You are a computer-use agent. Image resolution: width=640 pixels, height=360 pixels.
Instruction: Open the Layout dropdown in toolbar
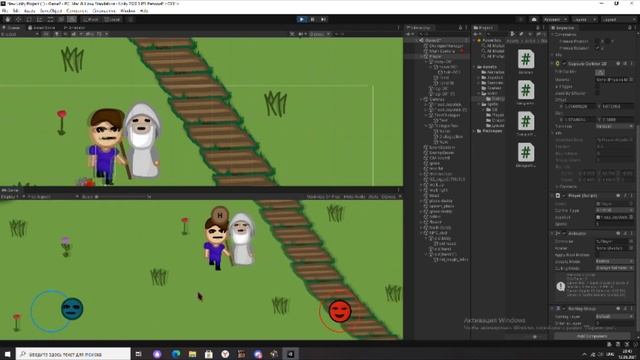click(x=618, y=19)
